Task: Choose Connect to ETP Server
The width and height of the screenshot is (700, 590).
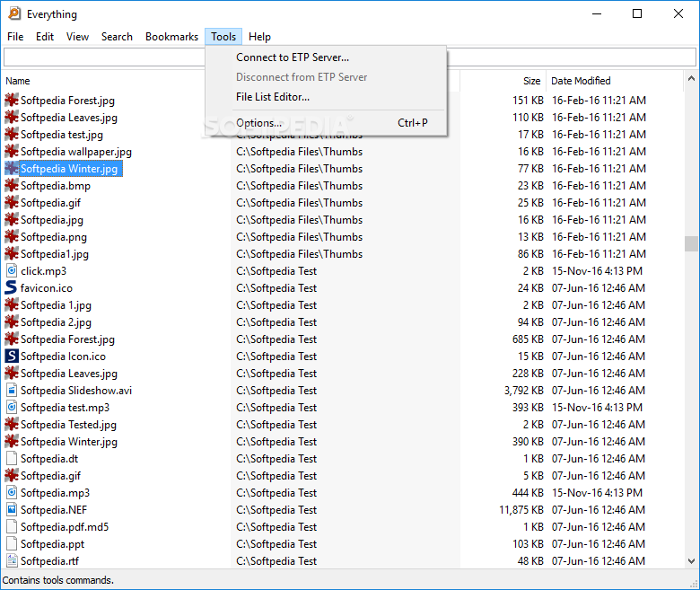Action: 326,57
